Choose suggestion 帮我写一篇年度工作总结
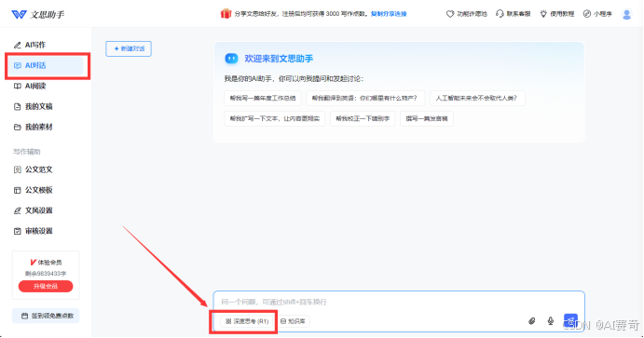This screenshot has width=644, height=338. (263, 99)
